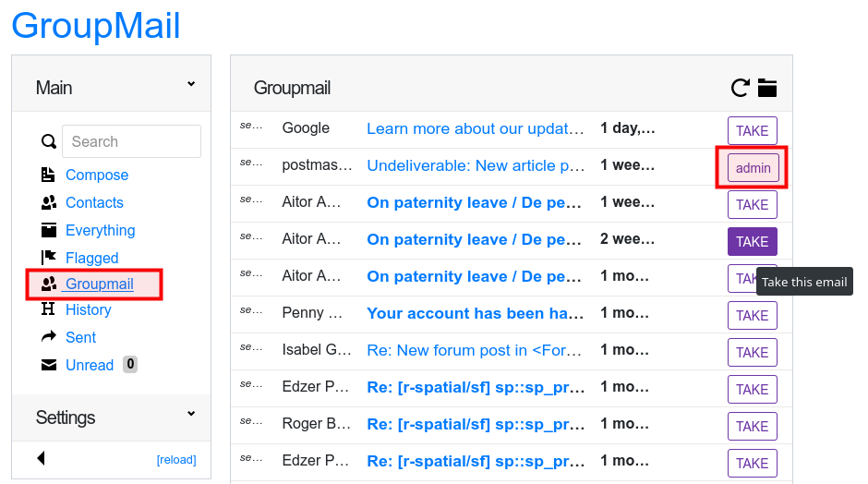Click the folder icon in Groupmail header
The image size is (868, 484).
767,88
